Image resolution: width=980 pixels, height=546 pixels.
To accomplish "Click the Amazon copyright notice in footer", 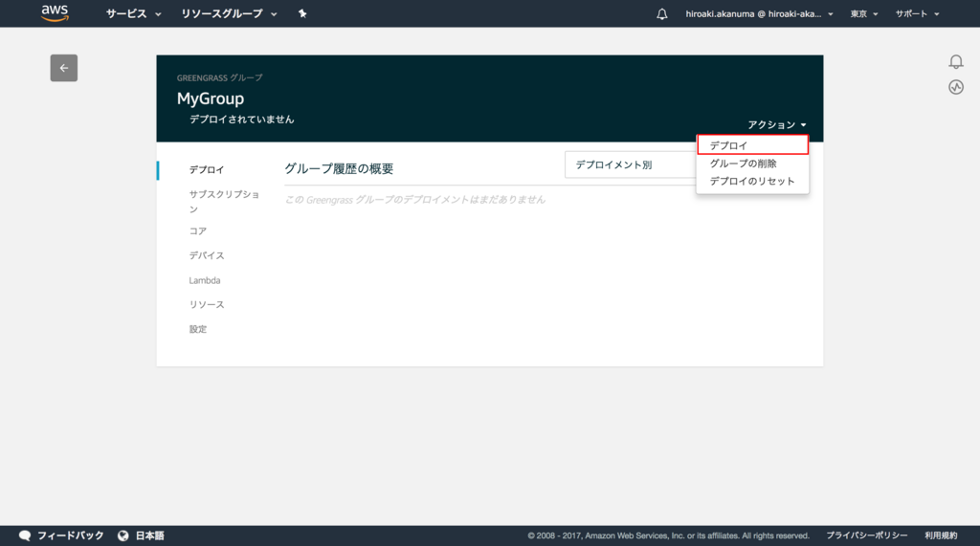I will pyautogui.click(x=668, y=536).
